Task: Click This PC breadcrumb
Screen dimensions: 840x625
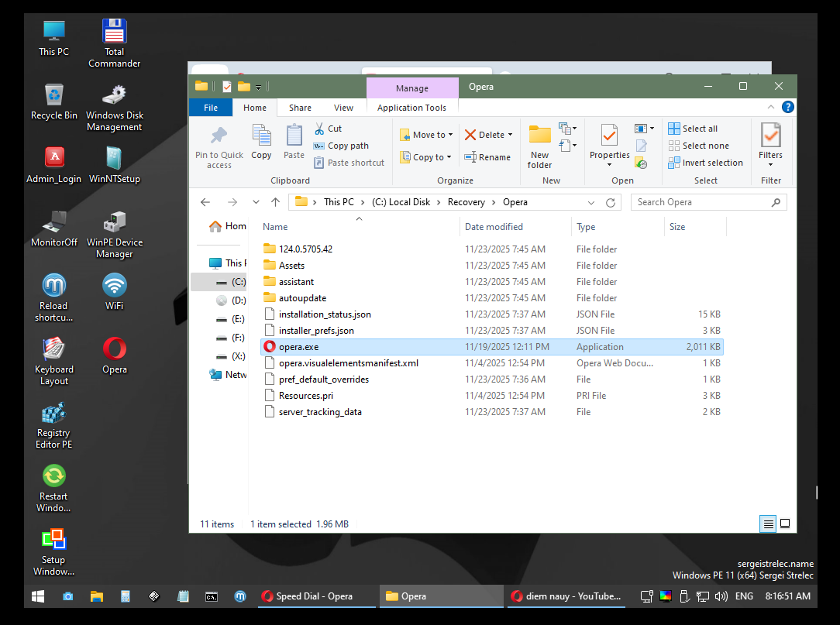Action: pyautogui.click(x=339, y=202)
